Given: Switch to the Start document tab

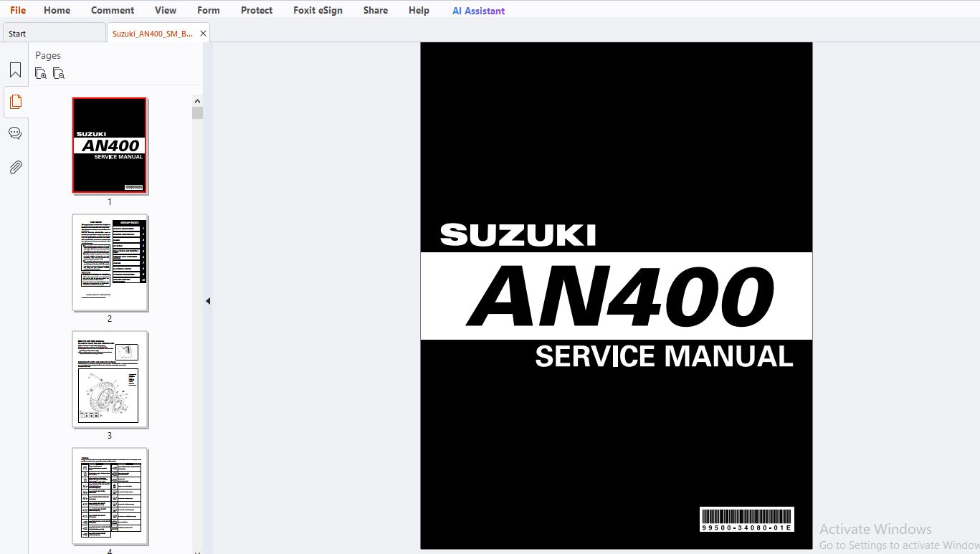Looking at the screenshot, I should pyautogui.click(x=54, y=33).
